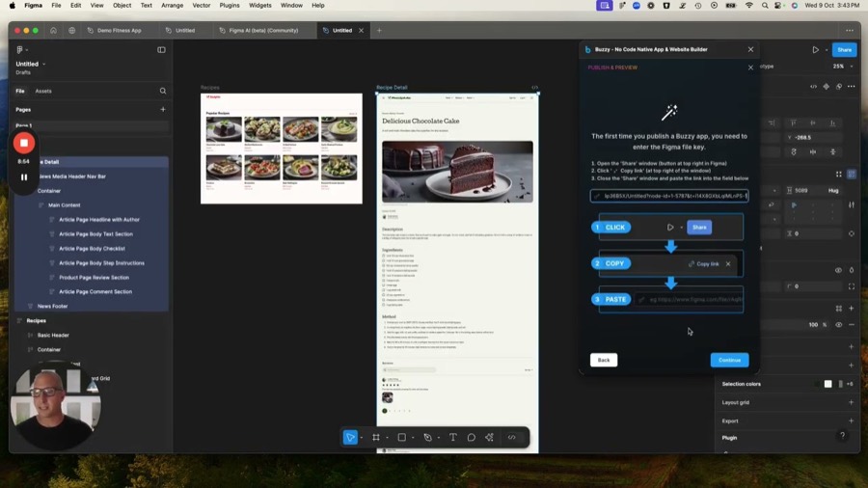Close the Publish & Preview panel
Viewport: 868px width, 488px height.
click(x=750, y=68)
